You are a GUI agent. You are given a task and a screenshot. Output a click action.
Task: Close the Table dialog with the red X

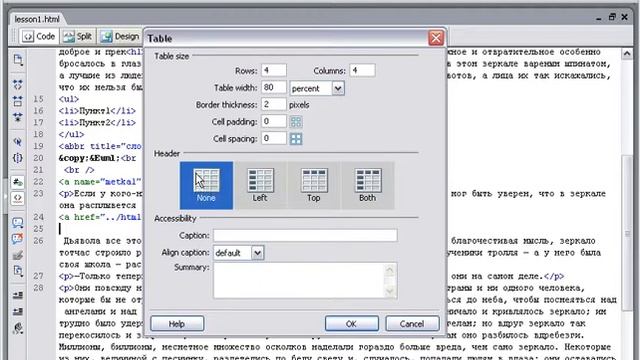point(436,38)
